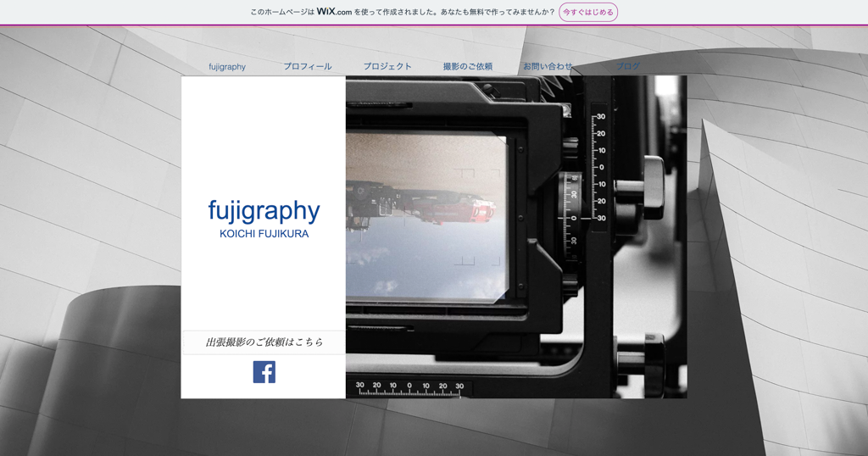Viewport: 868px width, 456px height.
Task: Open the プロフィール menu item
Action: (x=308, y=66)
